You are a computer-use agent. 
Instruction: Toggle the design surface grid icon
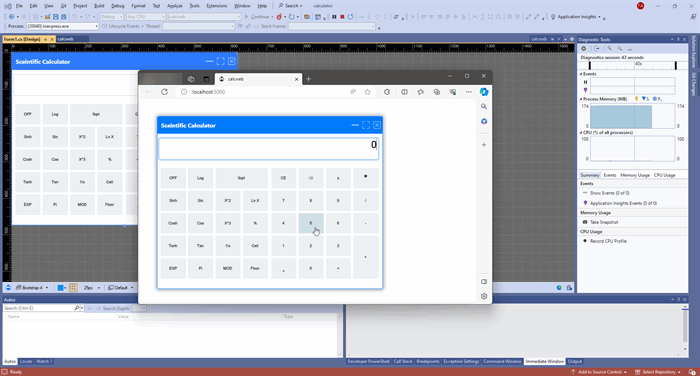pos(73,288)
